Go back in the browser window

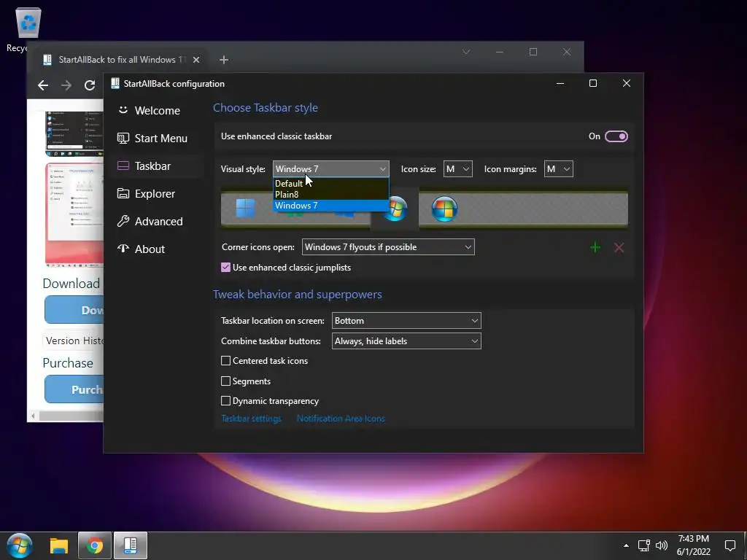(43, 85)
